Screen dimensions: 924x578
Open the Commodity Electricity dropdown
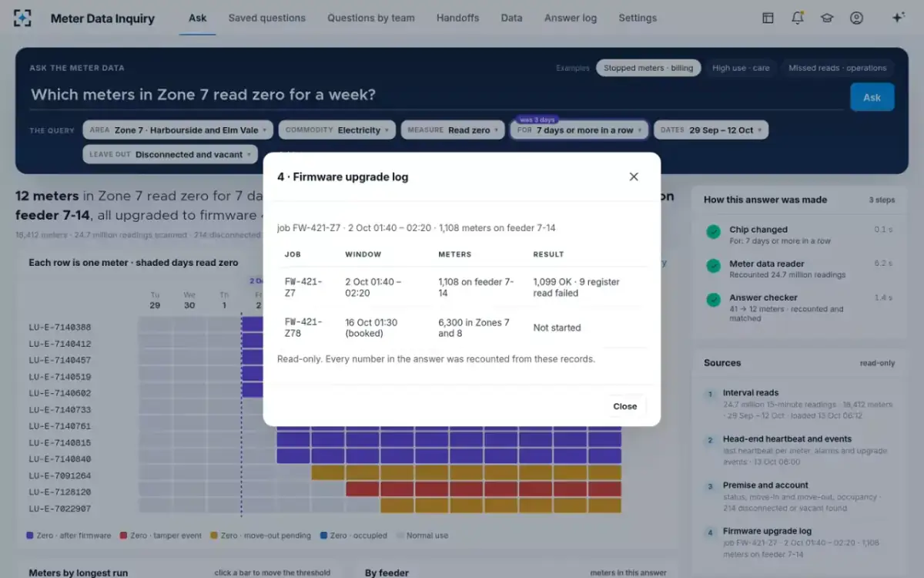[x=337, y=130]
